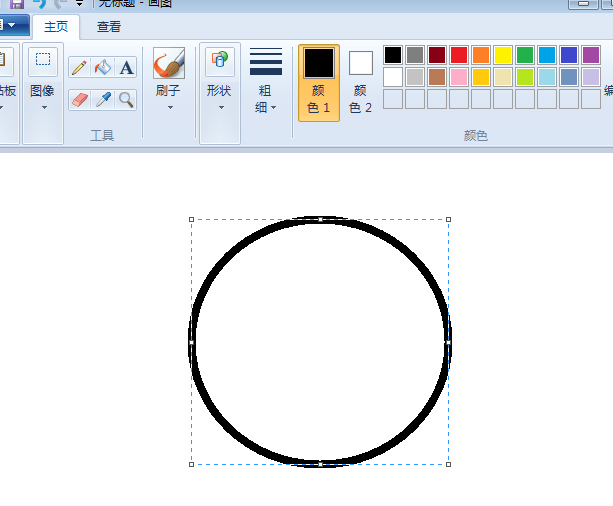Pick the indigo palette swatch
Screen dimensions: 613x506
(x=569, y=55)
